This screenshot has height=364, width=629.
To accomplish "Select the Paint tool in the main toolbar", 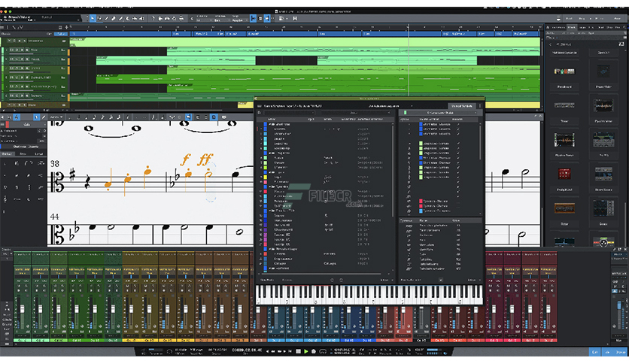I will pos(120,18).
